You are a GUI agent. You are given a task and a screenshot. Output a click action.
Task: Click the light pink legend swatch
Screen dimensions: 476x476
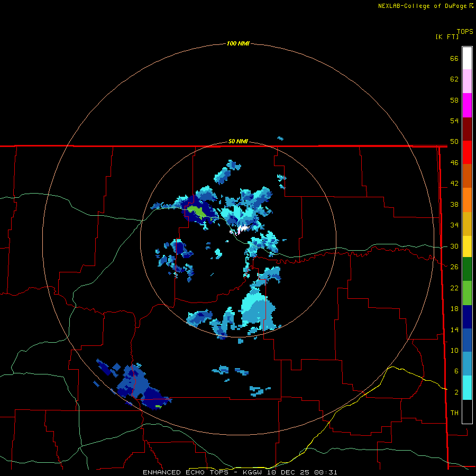pos(467,81)
